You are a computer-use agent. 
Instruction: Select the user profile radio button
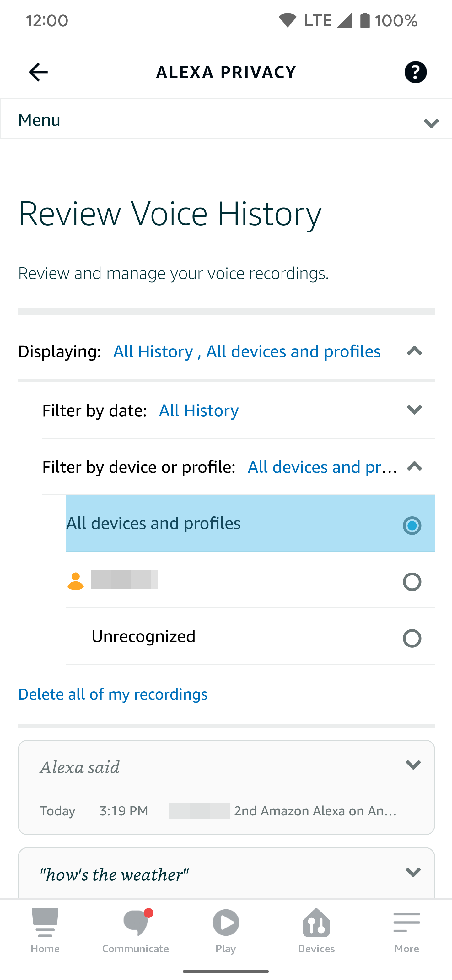point(412,582)
